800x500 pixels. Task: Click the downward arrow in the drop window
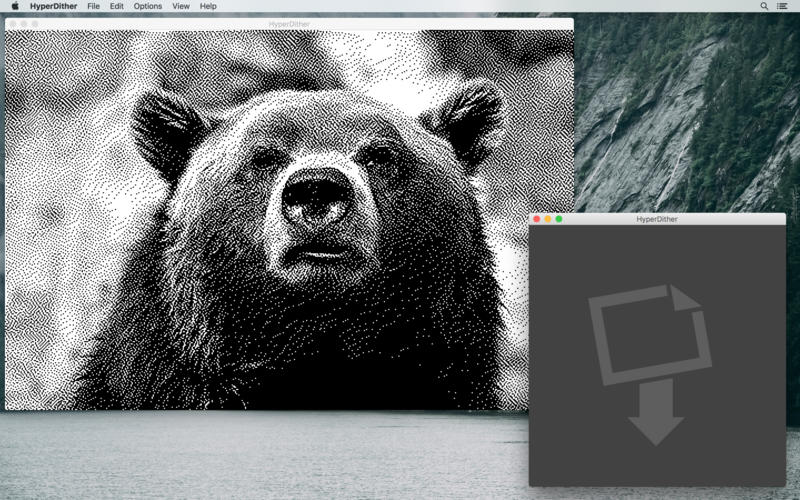click(656, 414)
